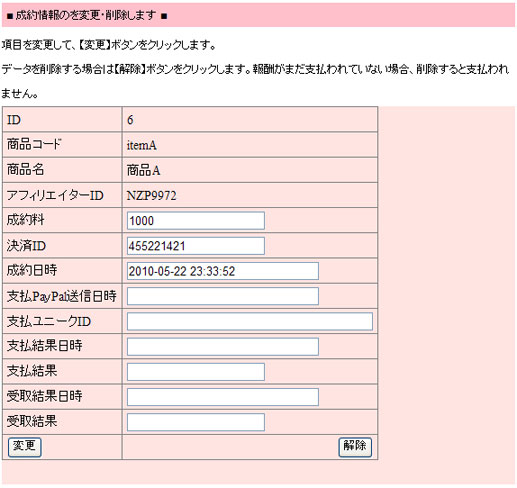Click the アフィリエイターID label cell

coord(62,195)
